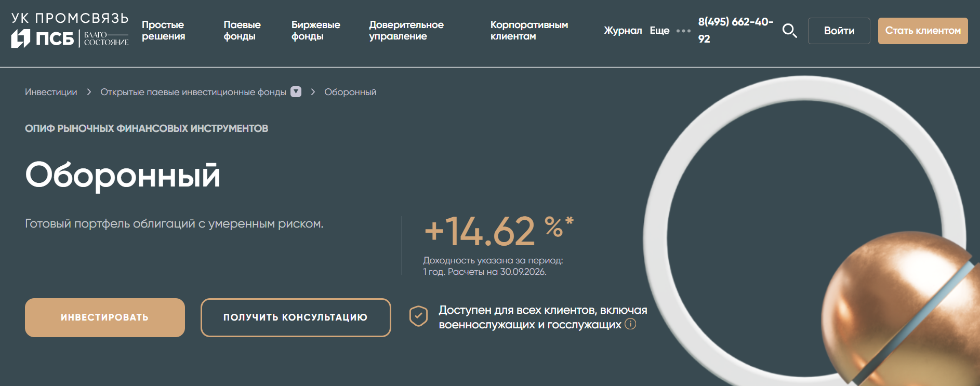Click the 'Оборонный' breadcrumb text
Image resolution: width=980 pixels, height=386 pixels.
click(x=350, y=92)
